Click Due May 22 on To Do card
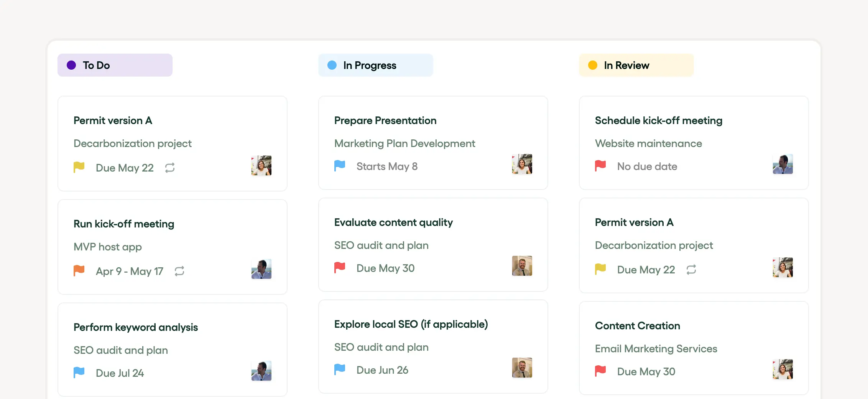The width and height of the screenshot is (868, 399). click(x=125, y=168)
